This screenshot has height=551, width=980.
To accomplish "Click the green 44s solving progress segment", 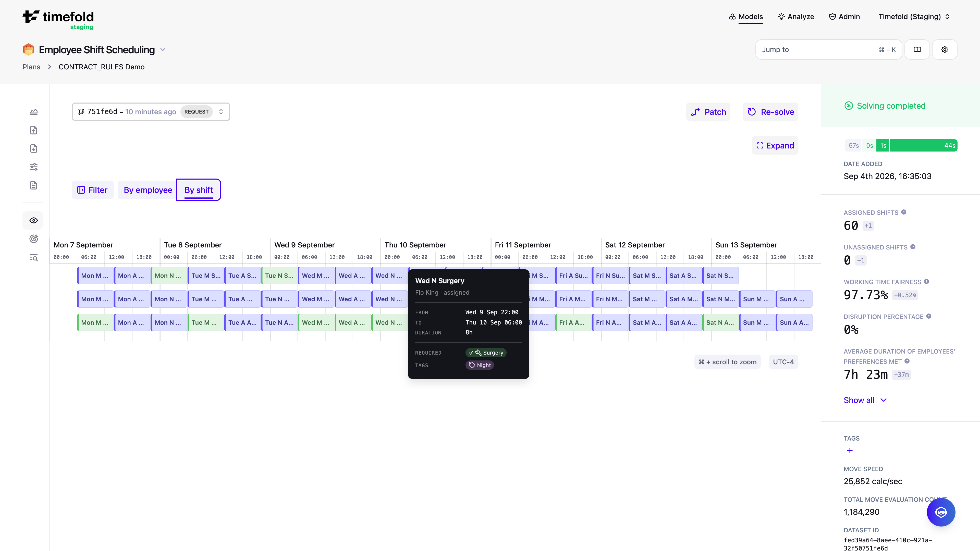I will click(x=923, y=146).
